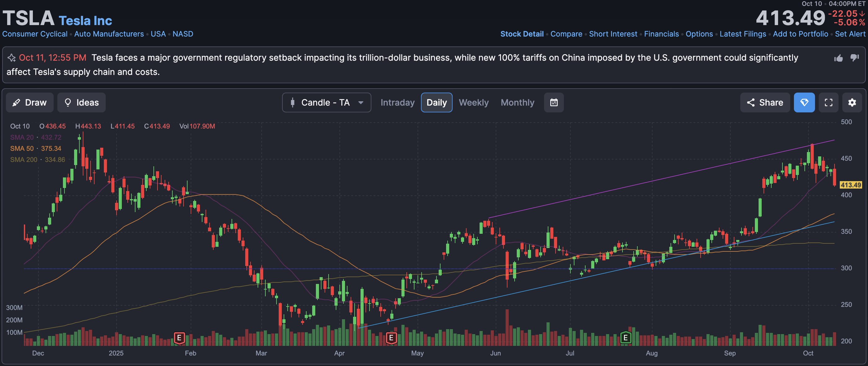Screen dimensions: 868x366
Task: Open the Short Interest link
Action: pos(613,34)
